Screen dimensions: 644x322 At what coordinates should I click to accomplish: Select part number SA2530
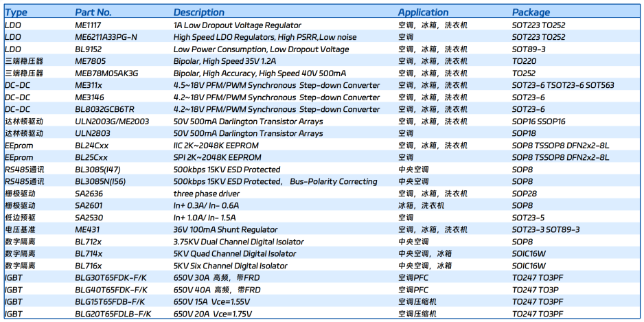coord(89,218)
